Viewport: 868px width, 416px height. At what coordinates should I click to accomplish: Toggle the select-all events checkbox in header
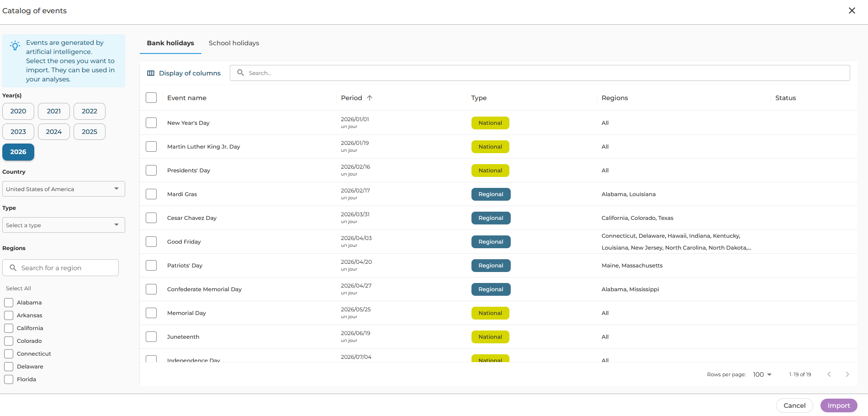point(151,98)
